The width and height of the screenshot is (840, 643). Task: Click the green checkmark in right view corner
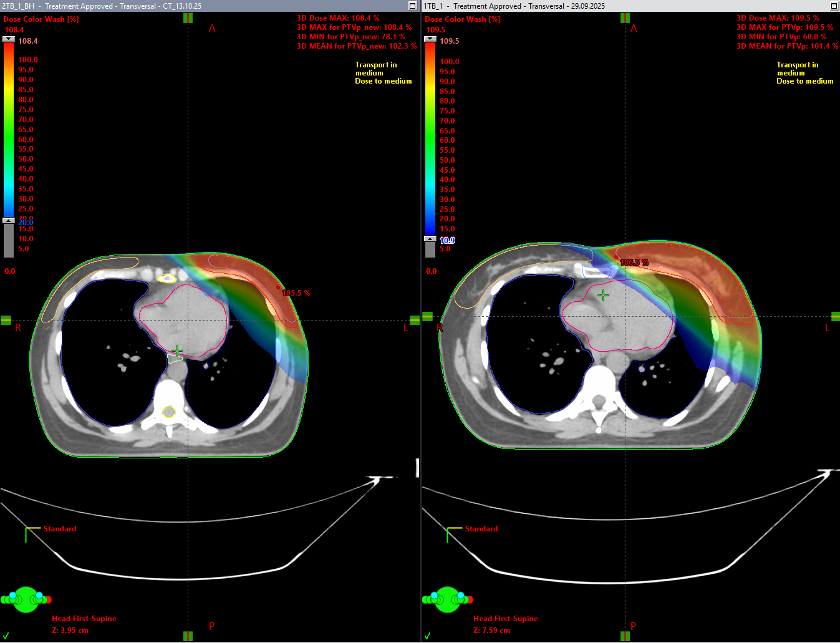428,636
